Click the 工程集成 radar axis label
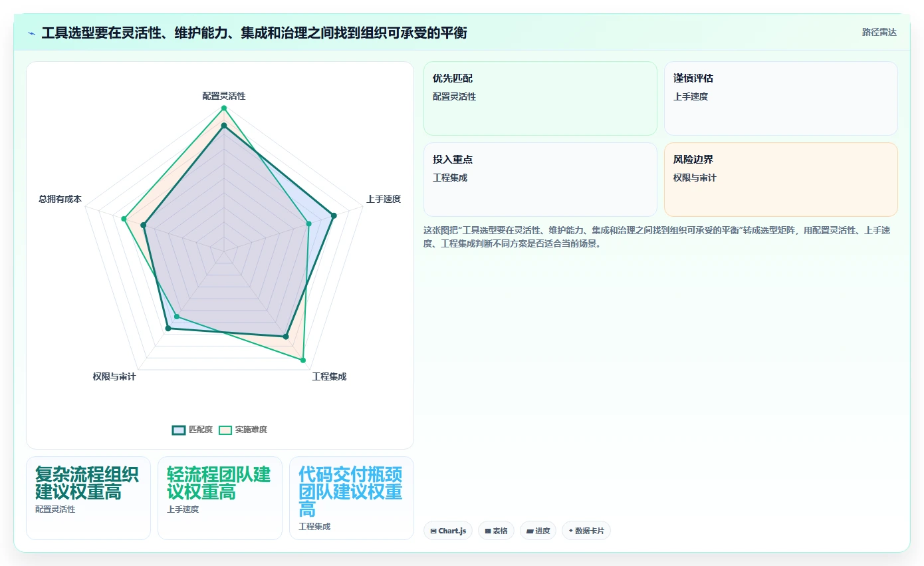The image size is (924, 566). (x=329, y=376)
